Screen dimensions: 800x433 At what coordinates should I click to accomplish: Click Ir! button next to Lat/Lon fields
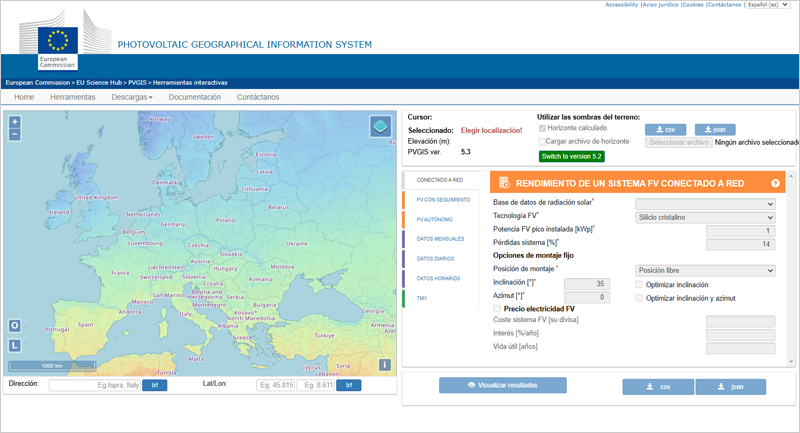click(x=349, y=385)
